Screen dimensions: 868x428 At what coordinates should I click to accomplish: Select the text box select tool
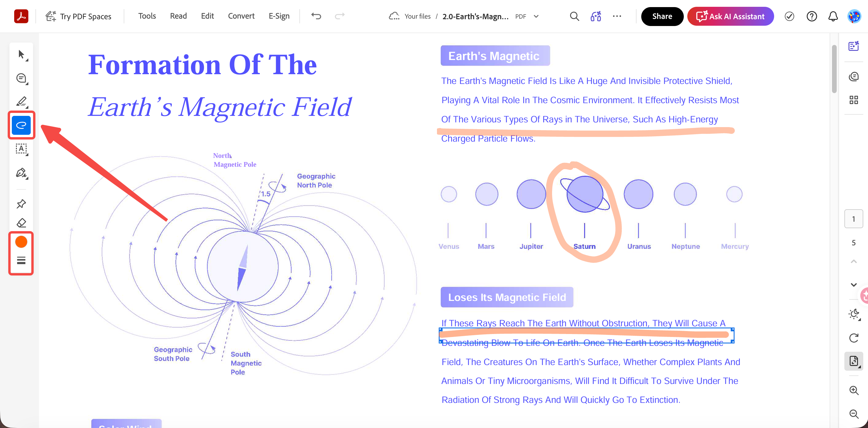pos(22,149)
